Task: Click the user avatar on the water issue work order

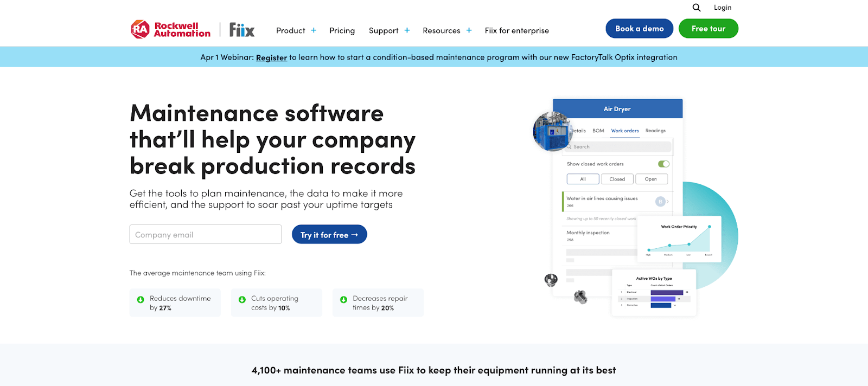Action: pyautogui.click(x=660, y=202)
